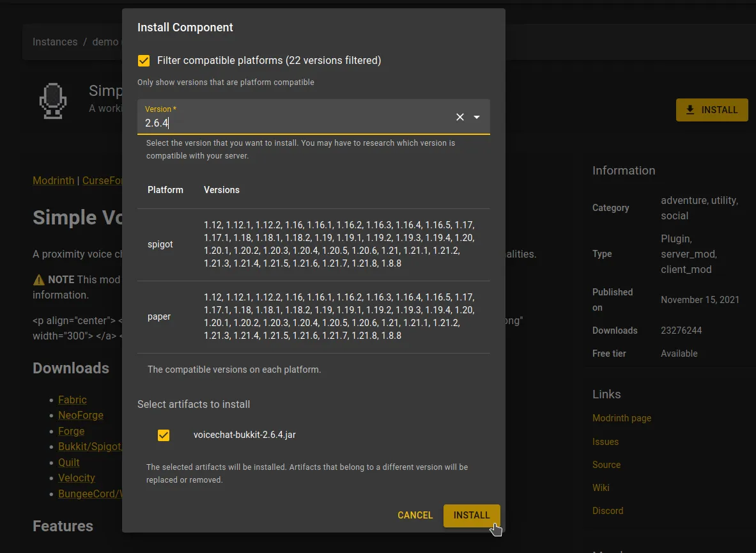Screen dimensions: 756x553
Task: Click the paper platform row label
Action: 159,316
